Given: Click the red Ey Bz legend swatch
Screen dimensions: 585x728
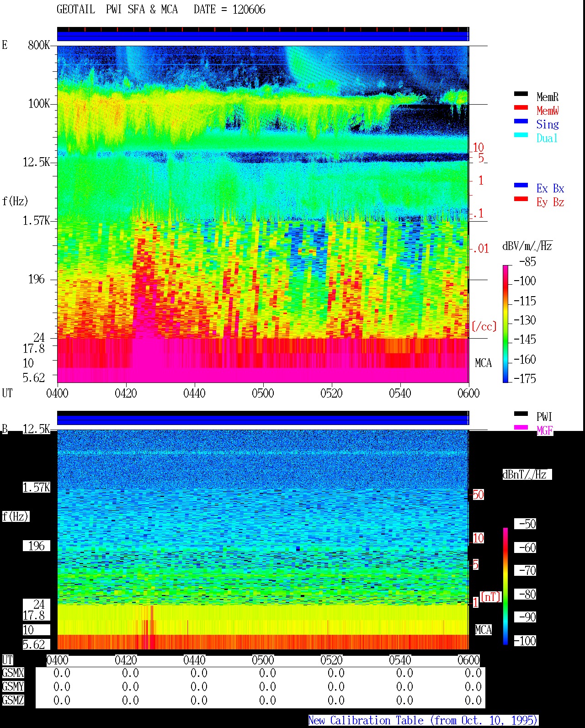Looking at the screenshot, I should (521, 199).
